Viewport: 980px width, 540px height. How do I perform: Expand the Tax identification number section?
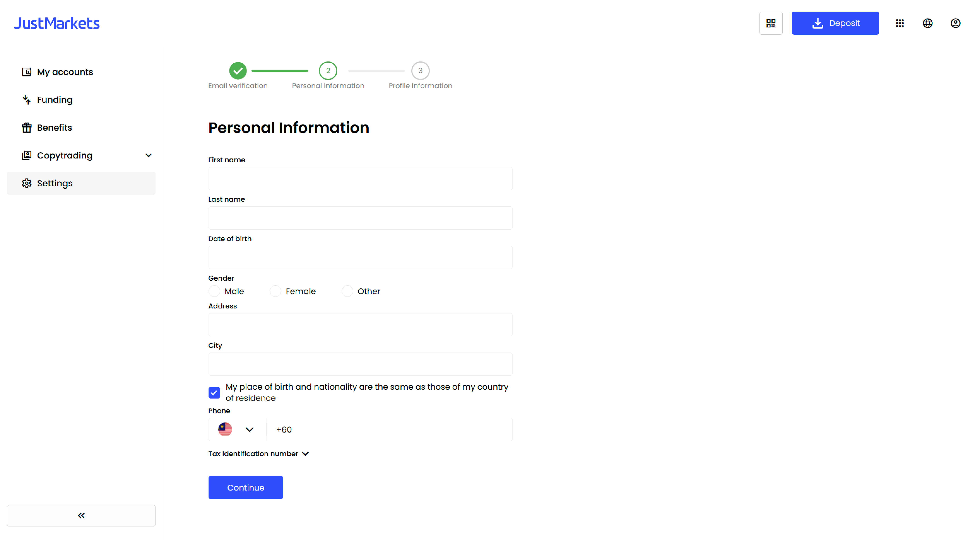pyautogui.click(x=258, y=453)
